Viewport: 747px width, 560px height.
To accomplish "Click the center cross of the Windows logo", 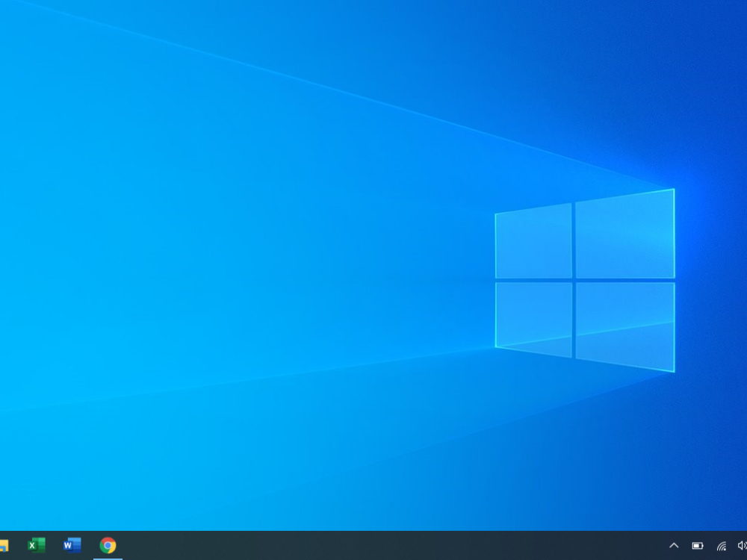I will coord(573,280).
